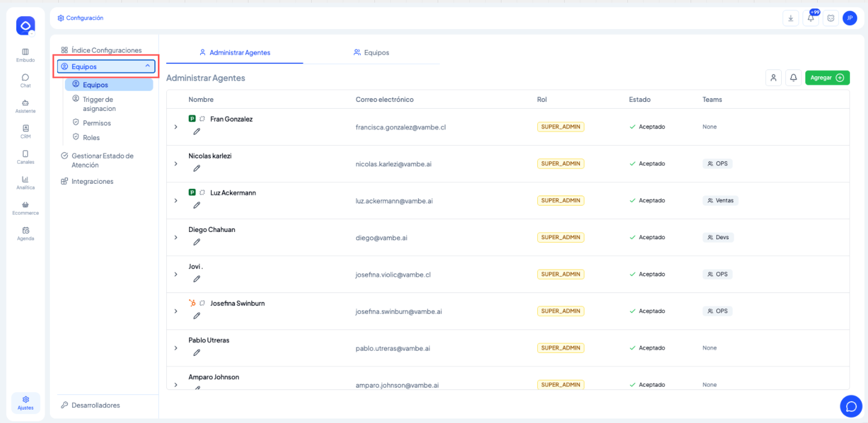Viewport: 868px width, 423px height.
Task: Click the download icon in top bar
Action: 790,18
